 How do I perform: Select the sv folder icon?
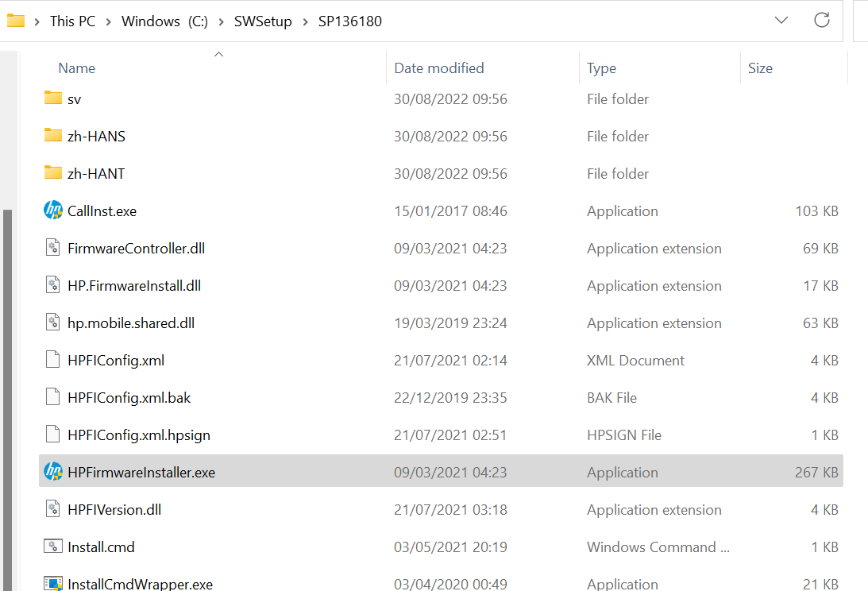[52, 98]
